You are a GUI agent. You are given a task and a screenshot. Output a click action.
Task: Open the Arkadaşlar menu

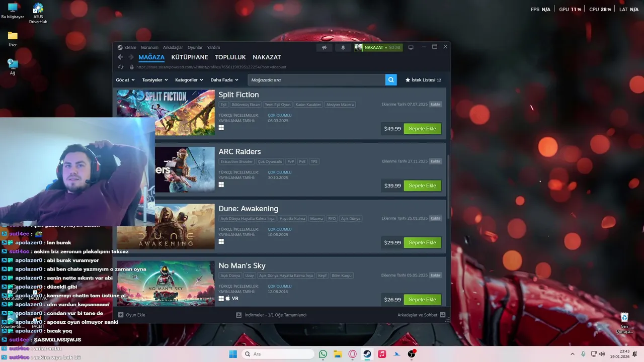click(x=173, y=47)
